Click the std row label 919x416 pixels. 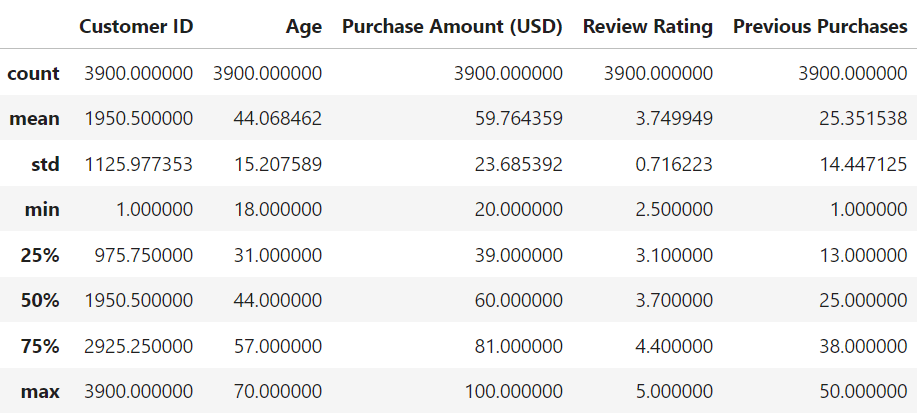pyautogui.click(x=45, y=164)
